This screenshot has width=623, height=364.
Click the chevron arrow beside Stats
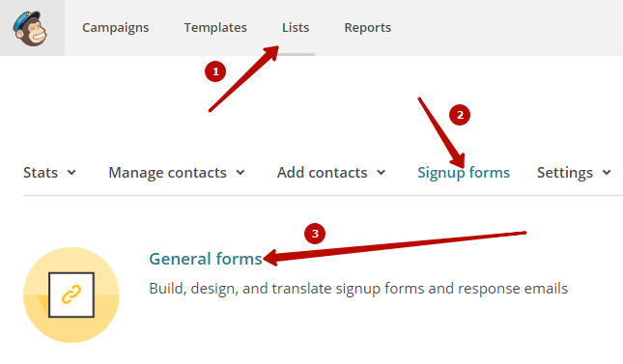71,173
